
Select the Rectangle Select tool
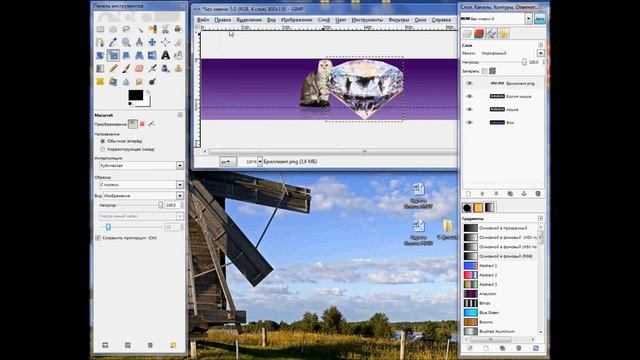point(100,29)
